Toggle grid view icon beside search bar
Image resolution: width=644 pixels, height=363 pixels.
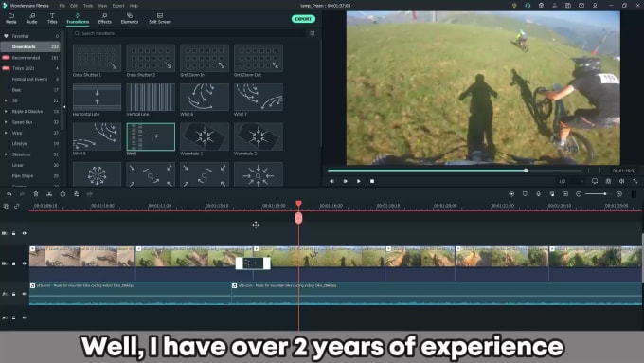[313, 33]
